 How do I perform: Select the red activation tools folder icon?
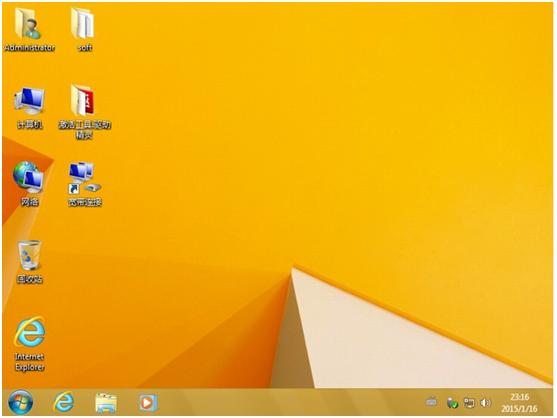coord(83,101)
